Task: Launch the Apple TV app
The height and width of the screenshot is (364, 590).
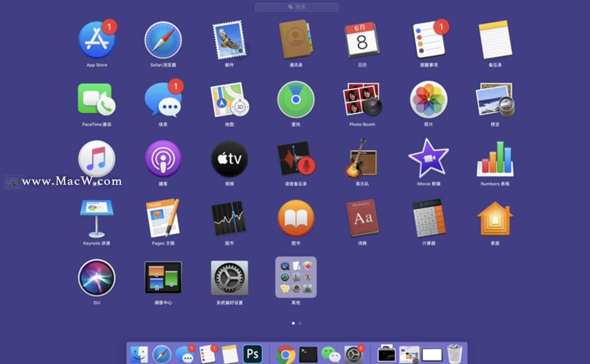Action: coord(230,159)
